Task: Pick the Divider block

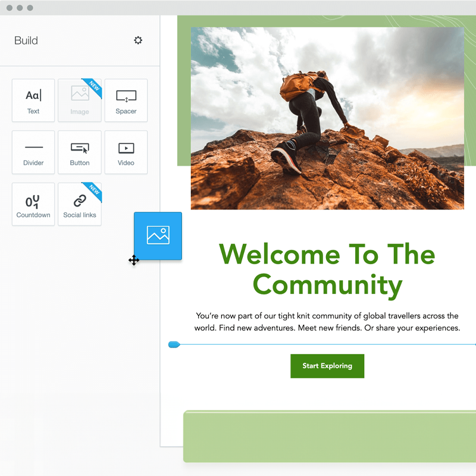Action: (33, 152)
